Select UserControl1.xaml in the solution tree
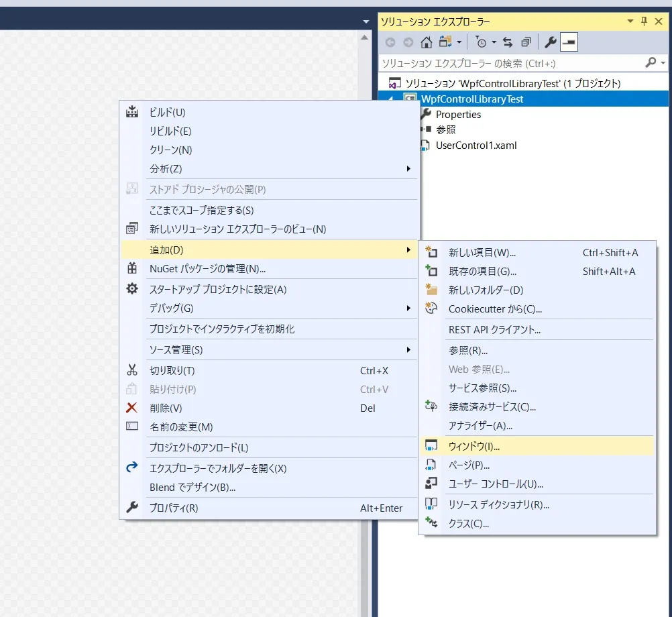Viewport: 672px width, 617px height. (x=475, y=146)
